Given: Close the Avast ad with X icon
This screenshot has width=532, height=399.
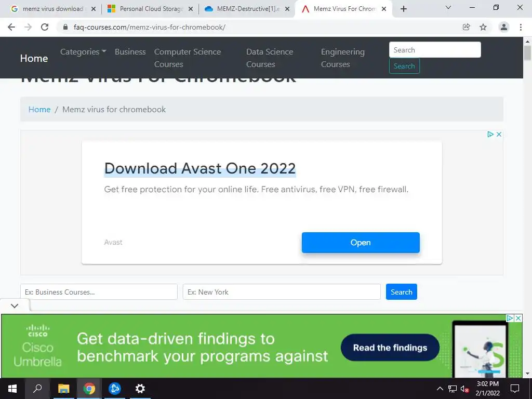Looking at the screenshot, I should click(x=499, y=135).
